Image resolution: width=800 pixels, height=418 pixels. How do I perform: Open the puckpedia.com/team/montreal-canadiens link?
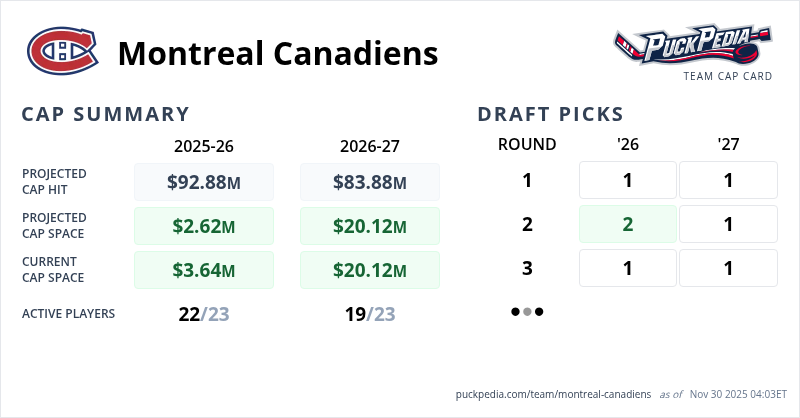tap(553, 395)
